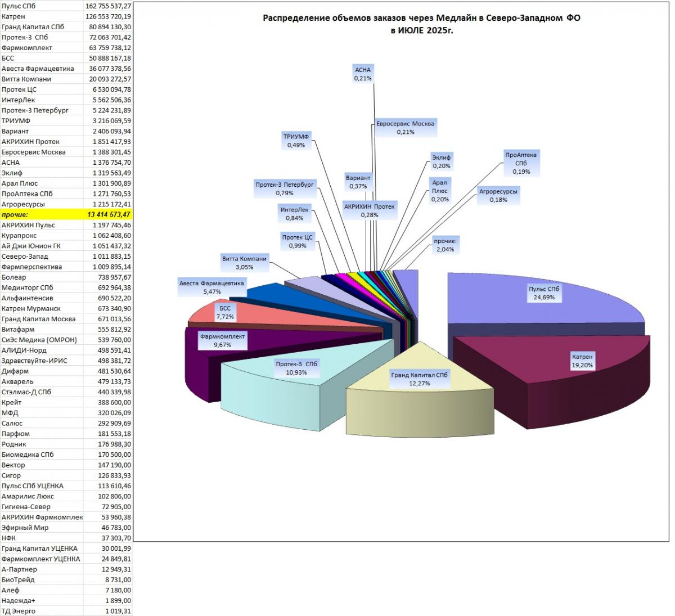Click the АСНА value 1 376 754,70
The image size is (675, 616).
pyautogui.click(x=108, y=162)
